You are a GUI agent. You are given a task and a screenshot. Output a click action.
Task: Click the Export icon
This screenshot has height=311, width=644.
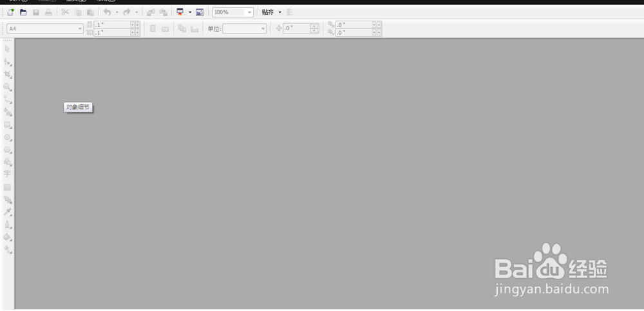tap(164, 12)
